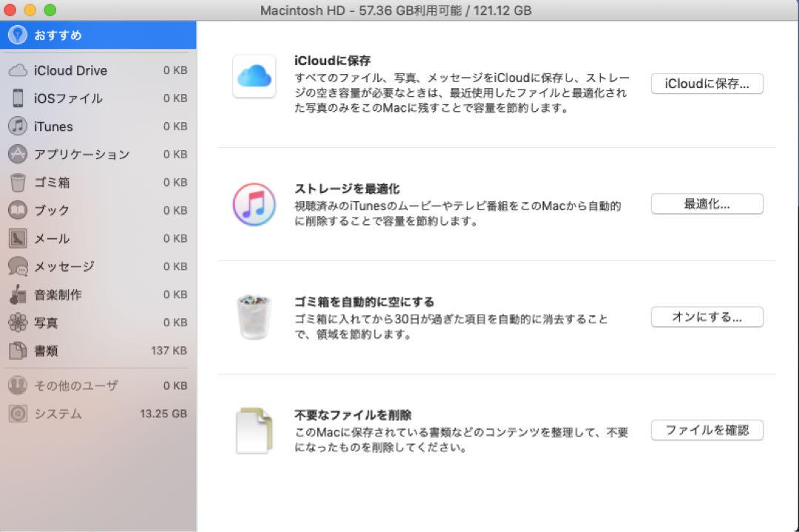Click the Macintosh HD window title text
Screen dimensions: 799x532
pyautogui.click(x=395, y=10)
